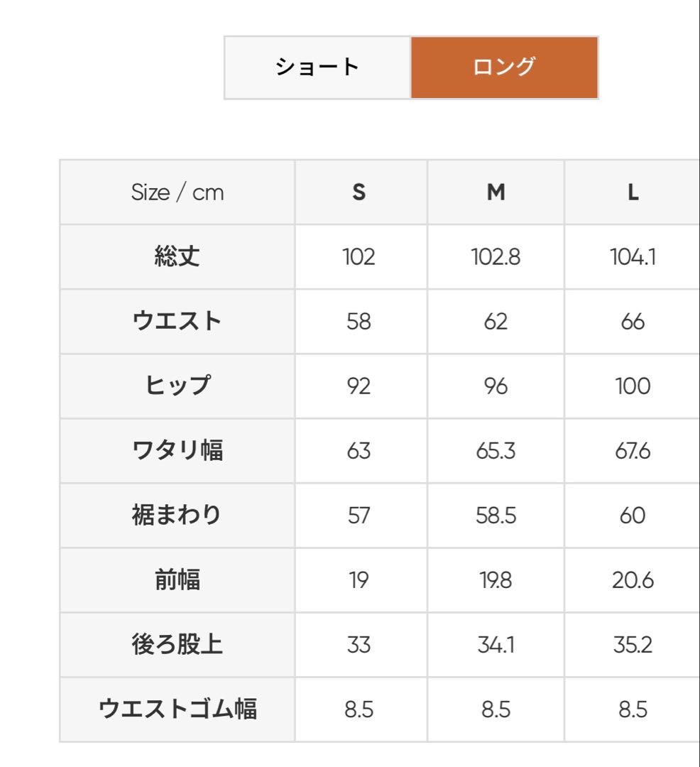Viewport: 700px width, 767px height.
Task: Select the ウエスト row label
Action: pos(177,321)
